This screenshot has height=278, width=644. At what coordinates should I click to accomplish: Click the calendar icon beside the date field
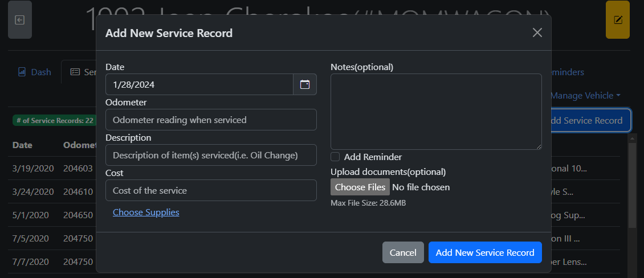tap(305, 84)
